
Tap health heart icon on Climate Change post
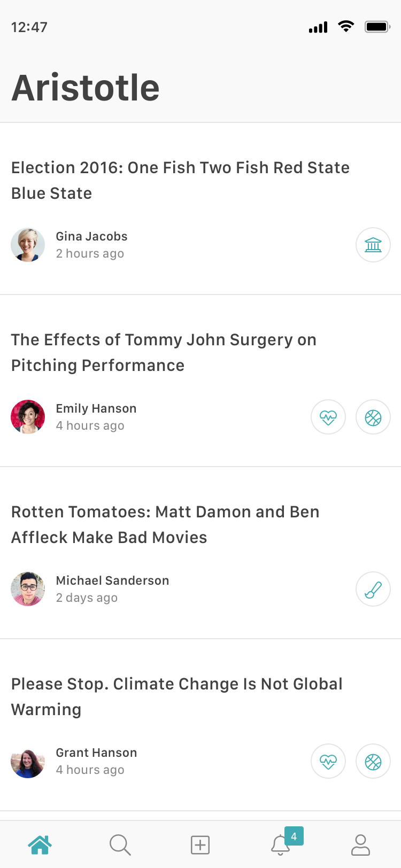click(x=328, y=761)
